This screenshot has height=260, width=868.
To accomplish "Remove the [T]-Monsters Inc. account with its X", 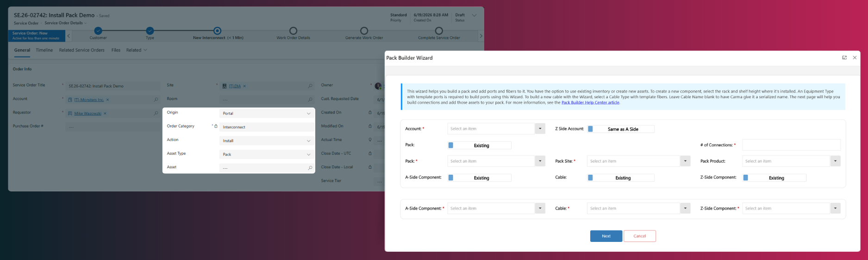I will [107, 100].
